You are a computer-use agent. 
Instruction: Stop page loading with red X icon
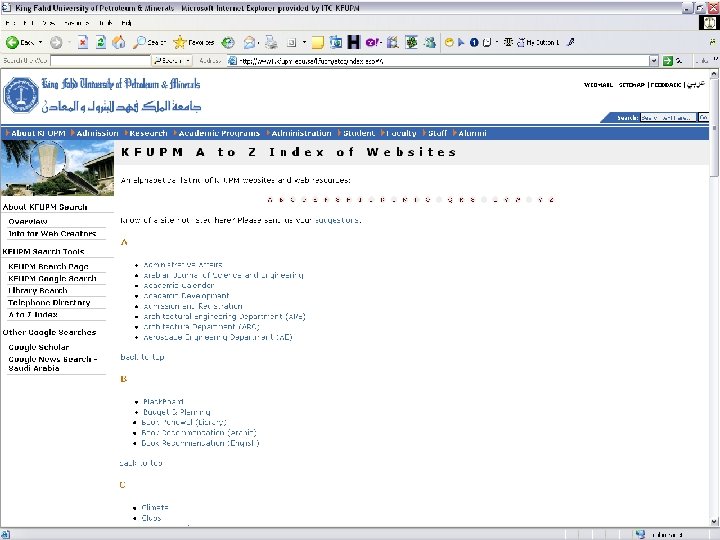(83, 43)
